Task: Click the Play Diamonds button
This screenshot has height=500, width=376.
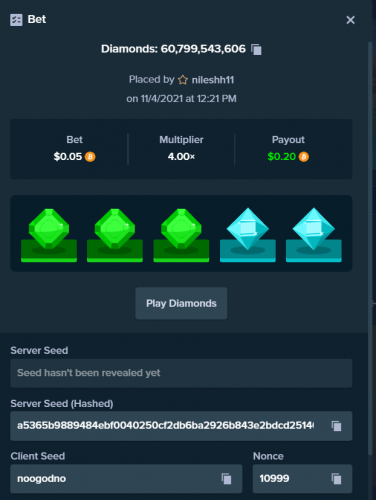Action: [181, 303]
